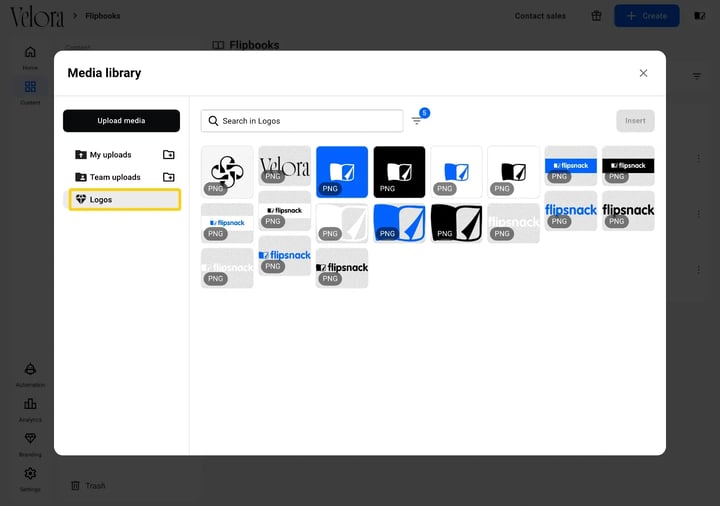Click background filter icon in Flipbooks page
This screenshot has height=506, width=720.
point(697,76)
